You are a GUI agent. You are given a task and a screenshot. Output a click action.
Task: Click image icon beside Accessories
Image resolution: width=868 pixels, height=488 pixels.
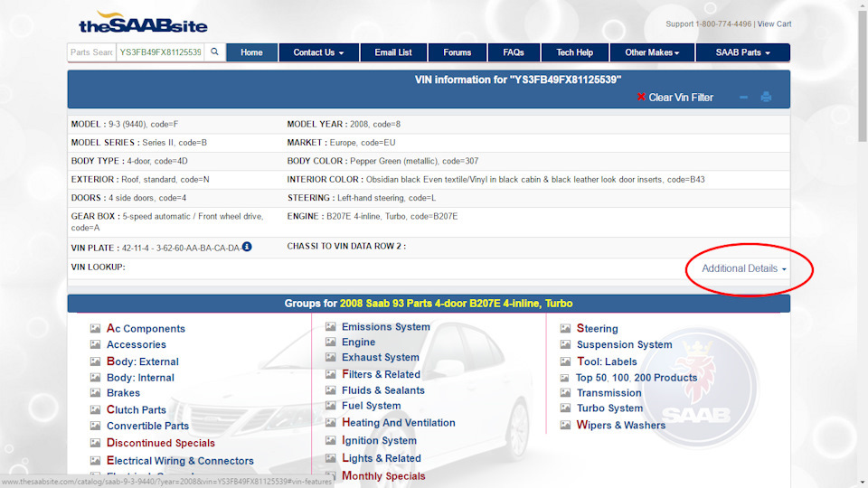pos(95,344)
